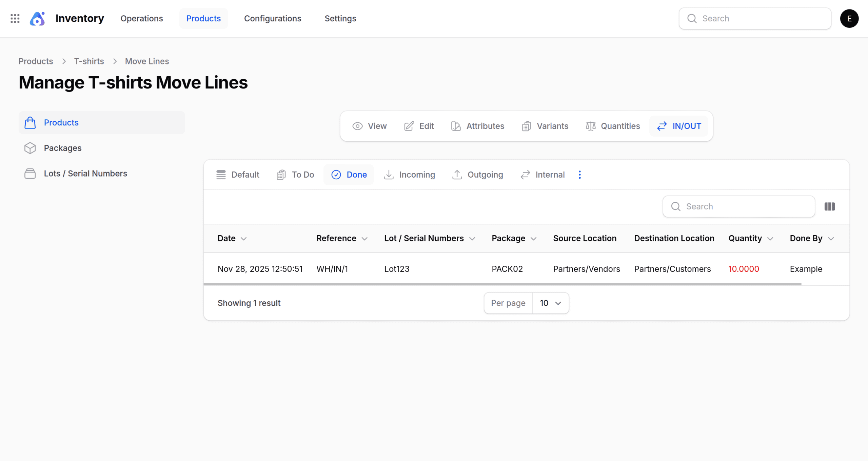Open the Packages sidebar item
This screenshot has width=868, height=461.
click(63, 148)
